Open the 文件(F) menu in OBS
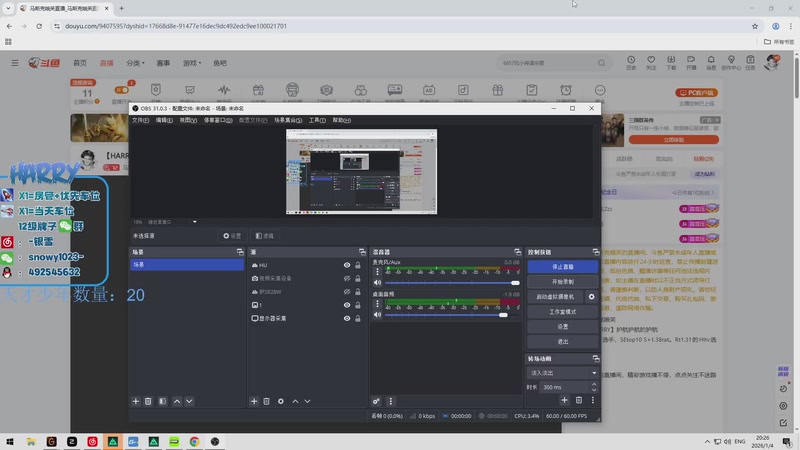 point(140,120)
